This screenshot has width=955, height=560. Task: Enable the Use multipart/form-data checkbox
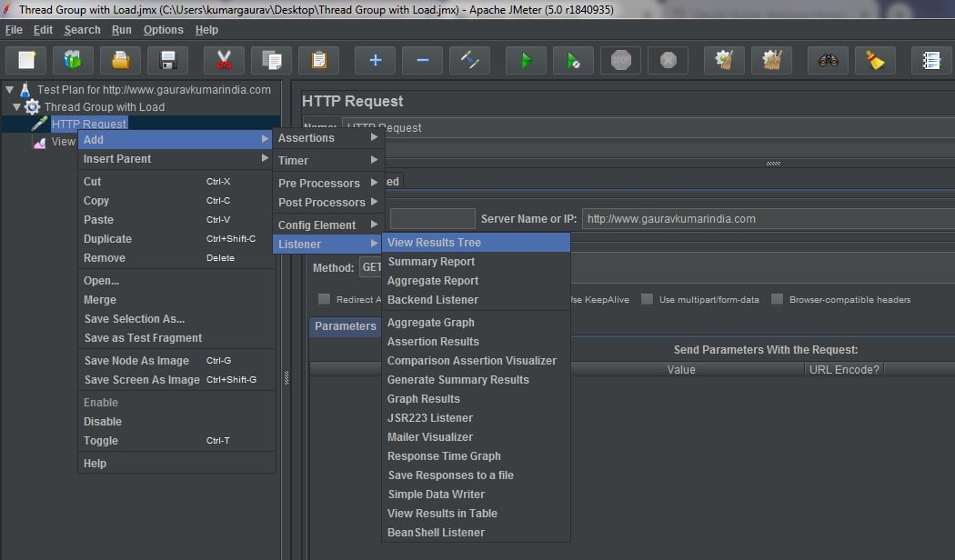tap(647, 299)
